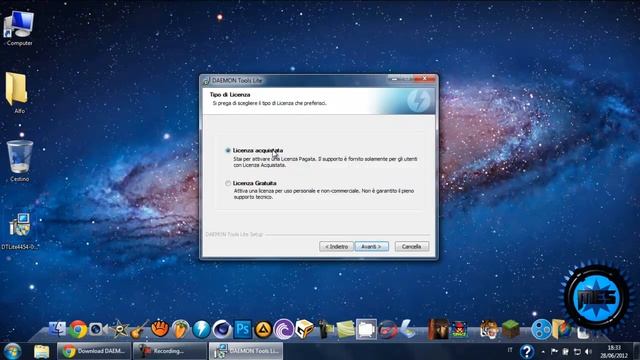Screen dimensions: 640x360
Task: Select the DTLite4454 installer desktop icon
Action: click(x=19, y=231)
